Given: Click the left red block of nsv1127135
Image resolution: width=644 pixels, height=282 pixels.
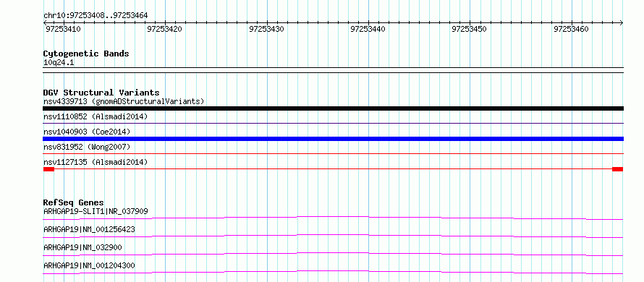Looking at the screenshot, I should pos(49,169).
